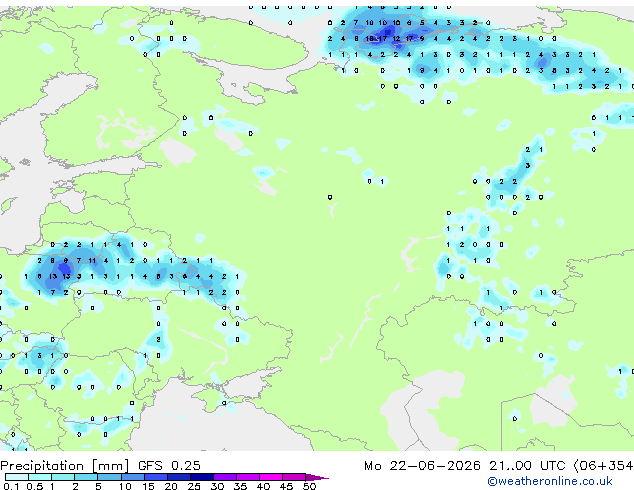Click the '50' legend tick label
This screenshot has height=490, width=634.
[x=309, y=486]
